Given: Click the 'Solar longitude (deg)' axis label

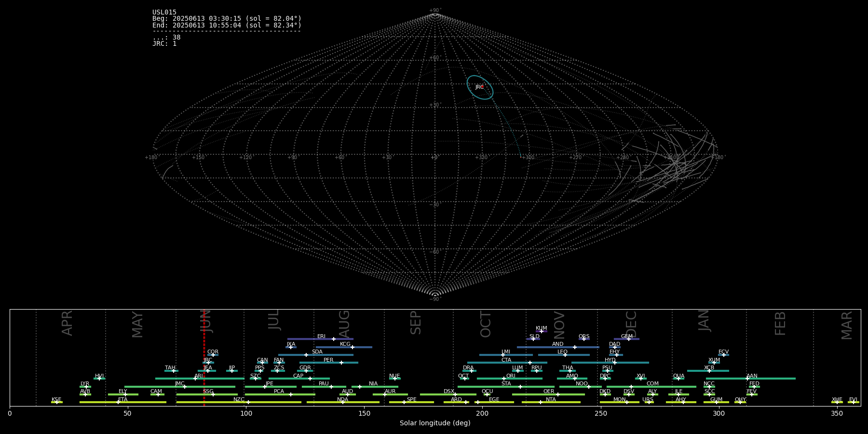Looking at the screenshot, I should point(435,423).
